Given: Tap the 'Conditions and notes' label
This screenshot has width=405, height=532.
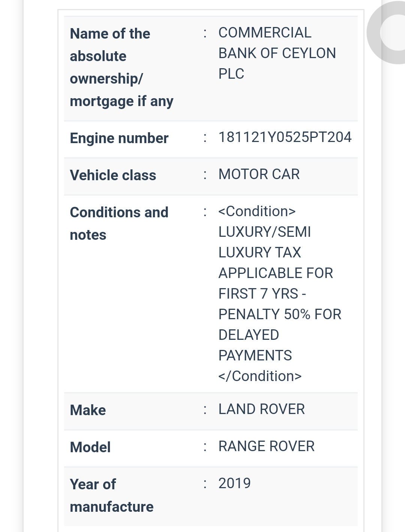Looking at the screenshot, I should pos(119,223).
